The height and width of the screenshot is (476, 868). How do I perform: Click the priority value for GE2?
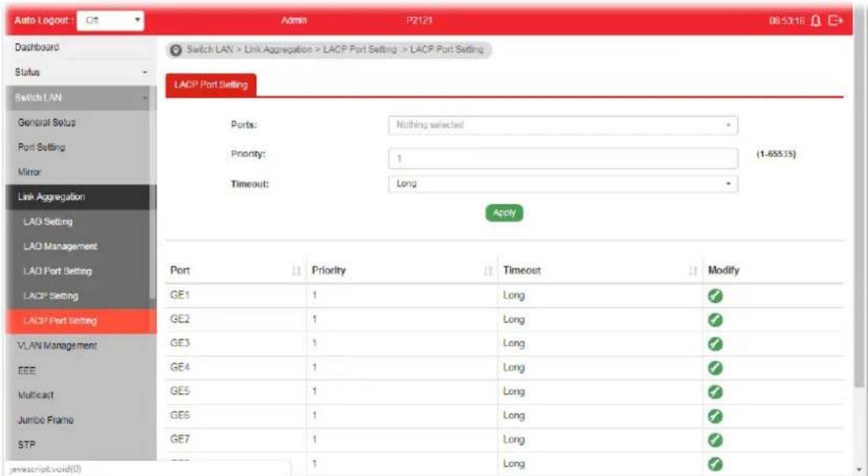click(315, 319)
